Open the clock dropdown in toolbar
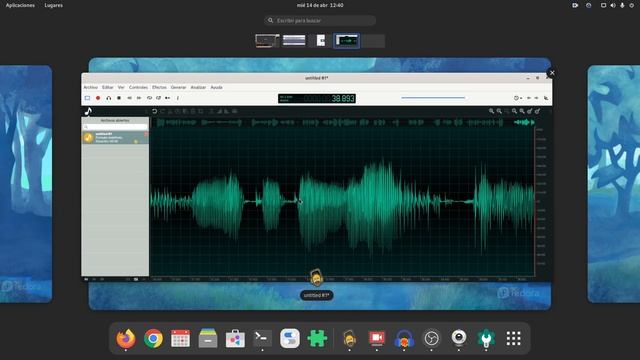This screenshot has width=640, height=360. click(518, 98)
